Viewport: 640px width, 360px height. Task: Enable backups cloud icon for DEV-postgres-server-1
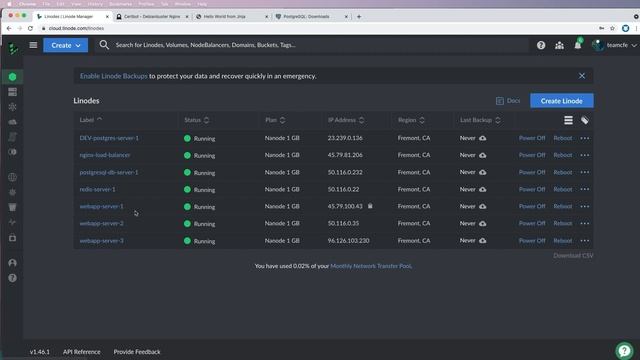(482, 138)
